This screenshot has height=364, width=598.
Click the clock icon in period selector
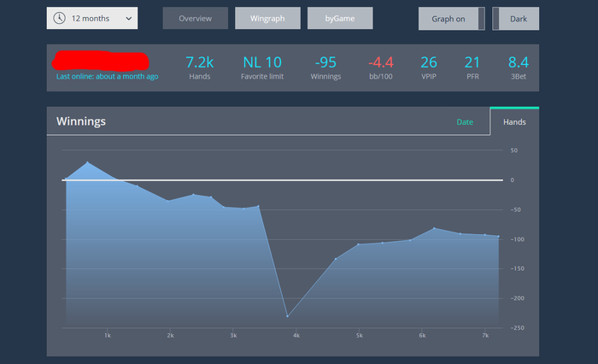tap(59, 18)
